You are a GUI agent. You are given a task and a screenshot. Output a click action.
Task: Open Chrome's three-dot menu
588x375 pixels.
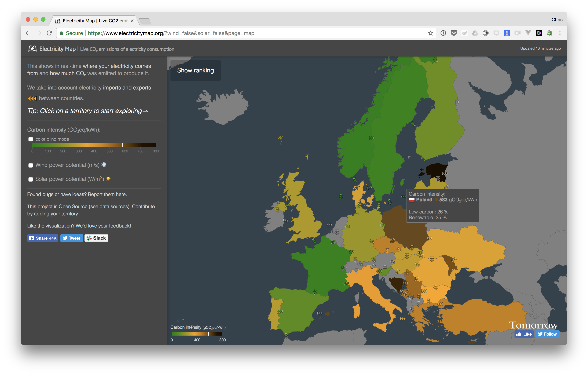point(560,33)
